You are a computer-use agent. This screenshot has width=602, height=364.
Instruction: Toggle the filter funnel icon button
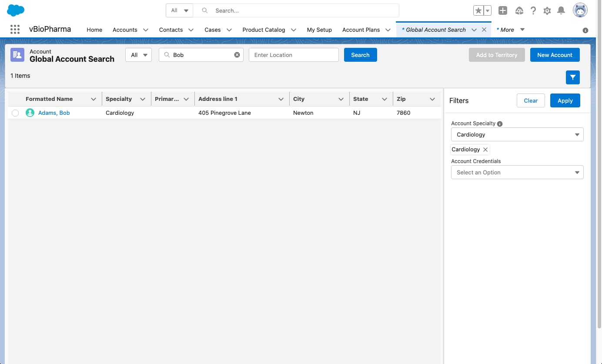coord(572,77)
